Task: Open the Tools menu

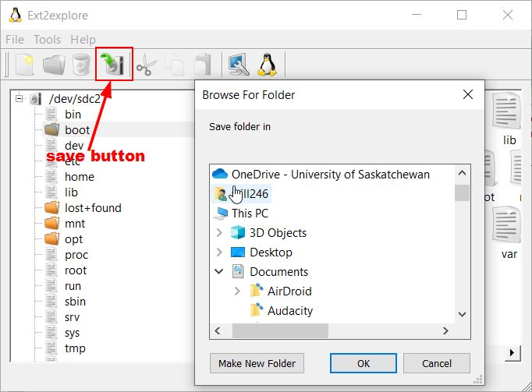Action: pos(47,40)
